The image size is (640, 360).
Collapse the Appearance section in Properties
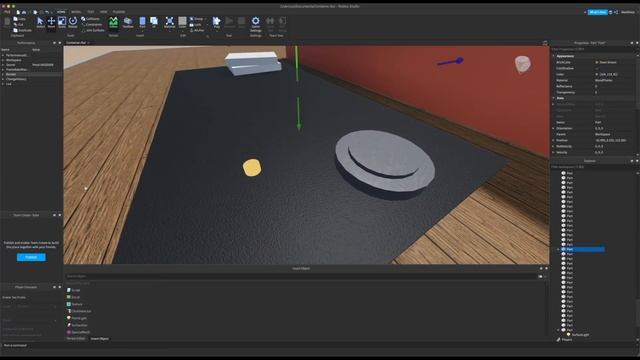pyautogui.click(x=554, y=56)
